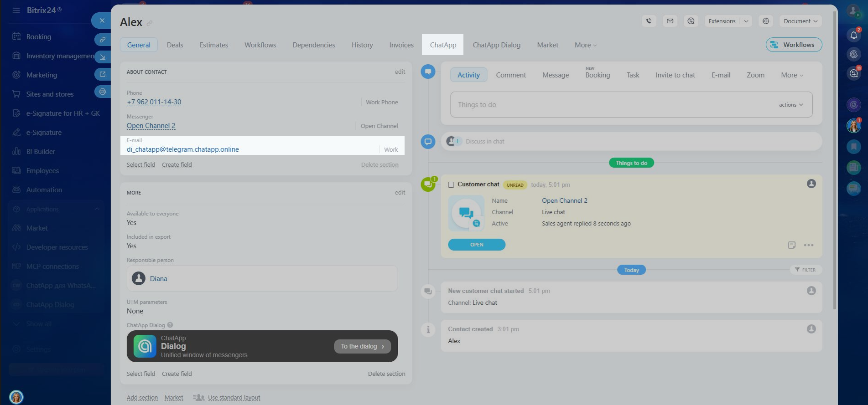Open the phone number +7 962 011-14-30 link
The image size is (868, 405).
154,102
